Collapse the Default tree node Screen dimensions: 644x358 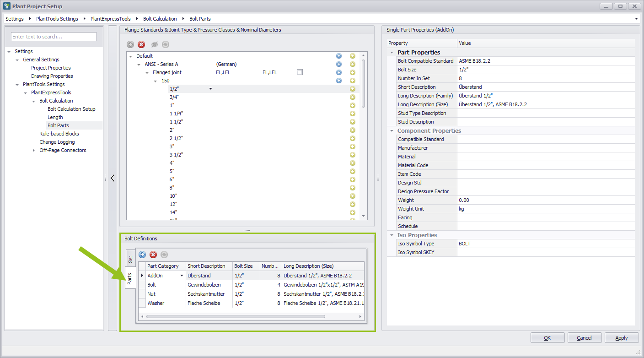tap(131, 56)
